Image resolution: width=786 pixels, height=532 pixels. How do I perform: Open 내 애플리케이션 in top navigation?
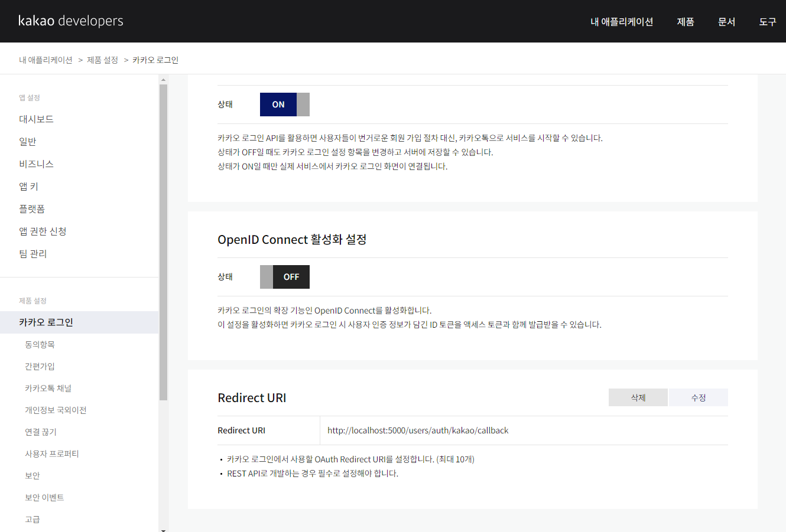pyautogui.click(x=622, y=22)
